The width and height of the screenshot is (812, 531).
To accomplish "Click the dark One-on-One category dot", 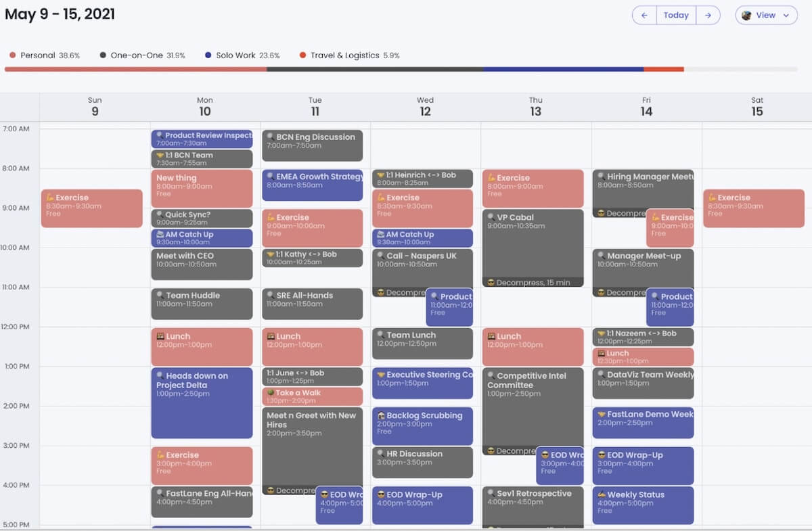I will click(x=103, y=55).
